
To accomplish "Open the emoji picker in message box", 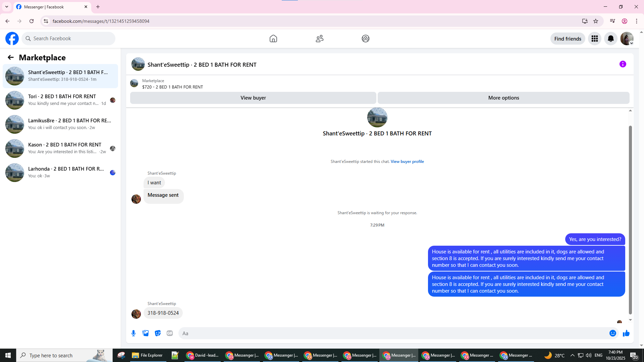I will [x=612, y=333].
